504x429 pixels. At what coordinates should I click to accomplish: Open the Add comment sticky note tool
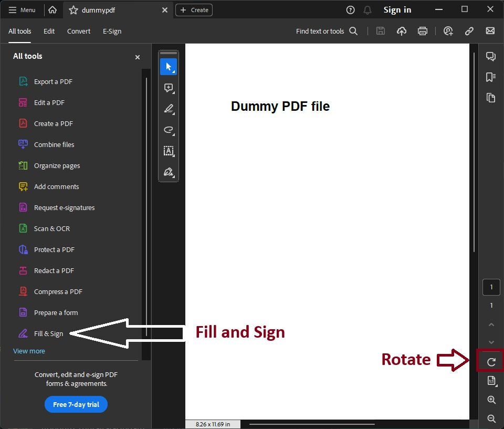[169, 88]
